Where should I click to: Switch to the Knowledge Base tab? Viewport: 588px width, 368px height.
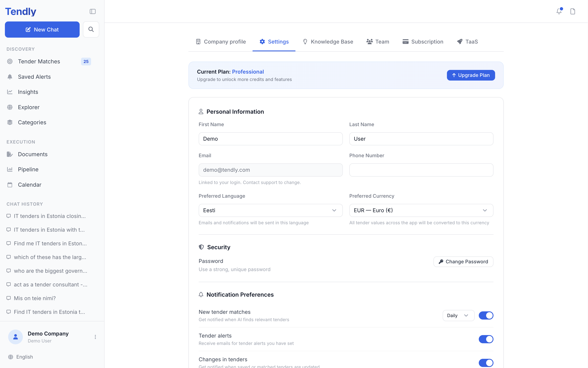pyautogui.click(x=328, y=42)
